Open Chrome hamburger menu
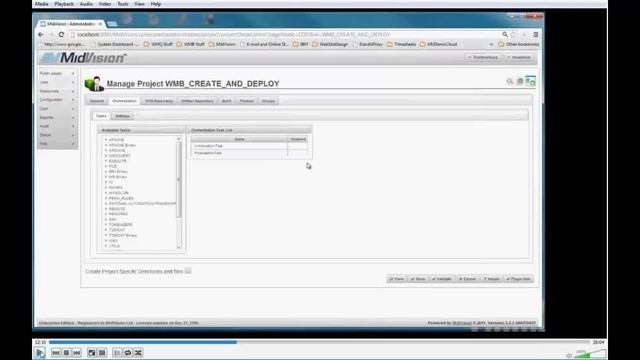This screenshot has height=360, width=640. click(x=536, y=35)
